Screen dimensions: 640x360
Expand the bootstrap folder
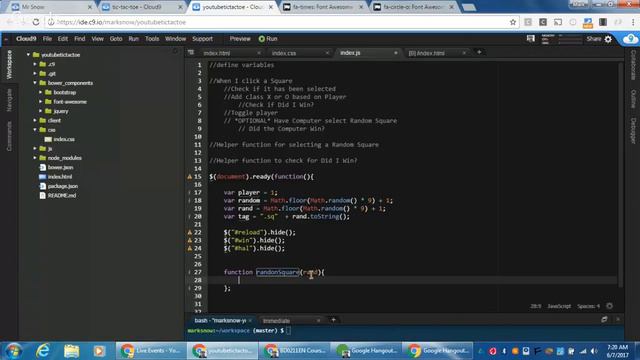(40, 92)
